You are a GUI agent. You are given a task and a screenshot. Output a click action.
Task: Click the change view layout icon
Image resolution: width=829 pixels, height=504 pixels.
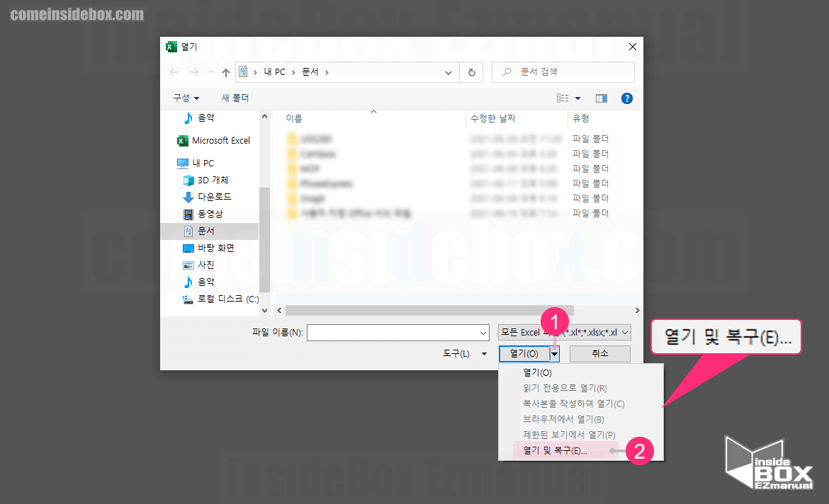[x=563, y=98]
